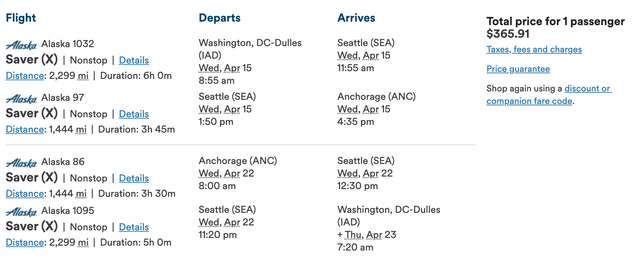Click the Flight column heading
644x261 pixels.
click(21, 18)
